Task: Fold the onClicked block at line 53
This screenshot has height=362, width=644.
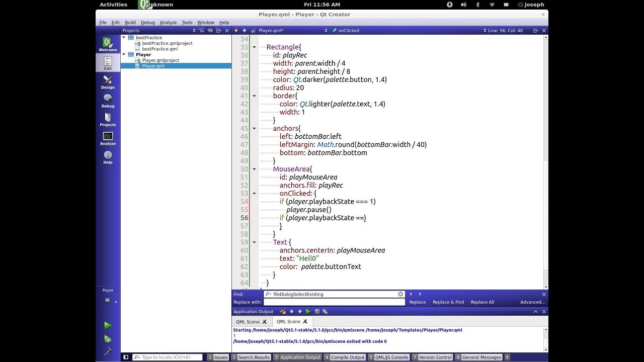Action: point(254,194)
